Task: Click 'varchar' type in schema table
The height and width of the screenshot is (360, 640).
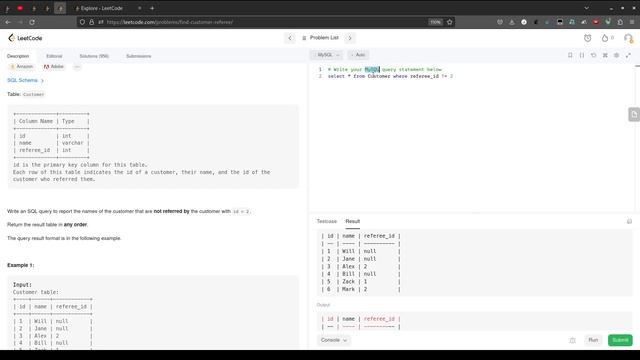Action: coord(72,143)
